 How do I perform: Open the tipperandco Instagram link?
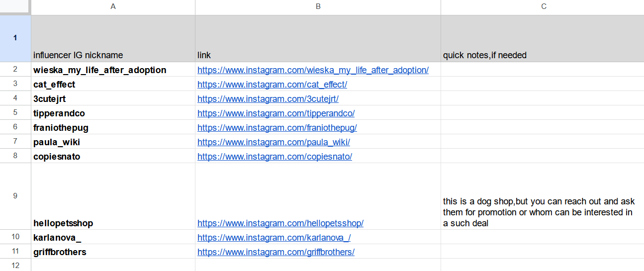(276, 113)
